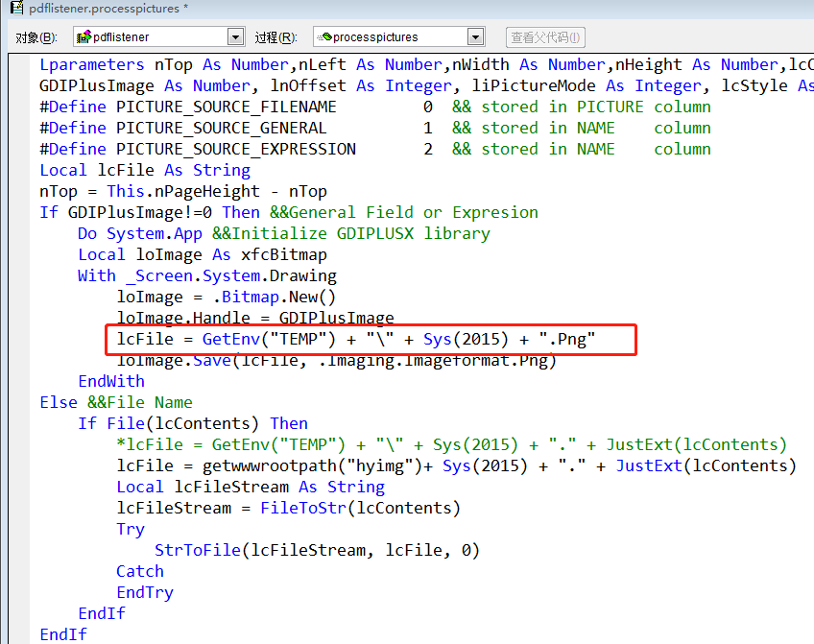Click the '&&General Field or Expresion' comment
This screenshot has width=814, height=644.
pyautogui.click(x=404, y=213)
